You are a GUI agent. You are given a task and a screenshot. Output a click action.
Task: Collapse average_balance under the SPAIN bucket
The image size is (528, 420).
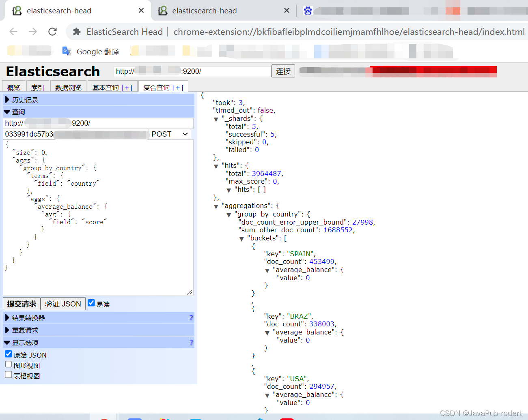[267, 270]
